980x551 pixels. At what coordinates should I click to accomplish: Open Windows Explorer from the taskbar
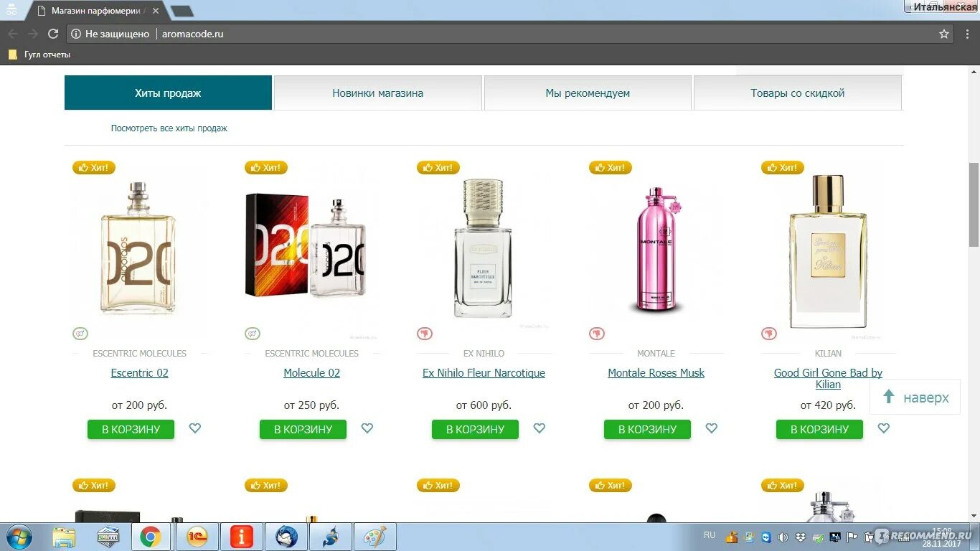(x=64, y=537)
